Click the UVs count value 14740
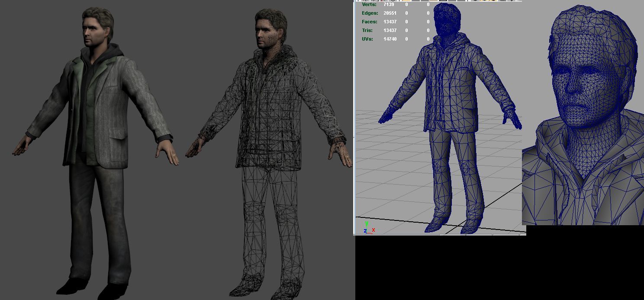The height and width of the screenshot is (300, 644). click(x=390, y=39)
